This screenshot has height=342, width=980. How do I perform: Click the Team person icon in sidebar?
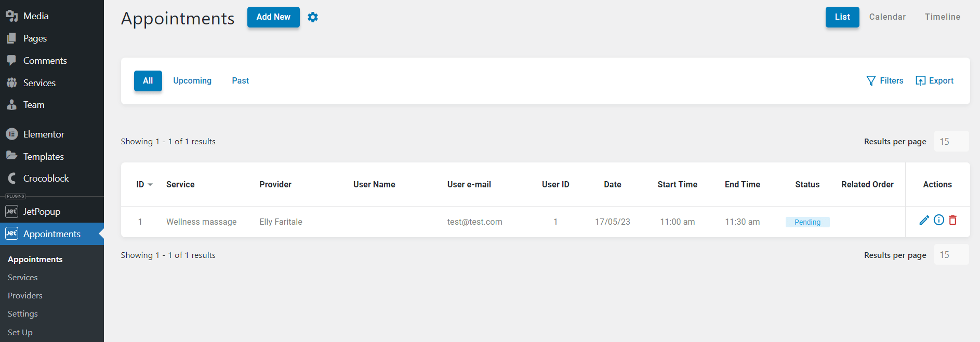coord(11,105)
